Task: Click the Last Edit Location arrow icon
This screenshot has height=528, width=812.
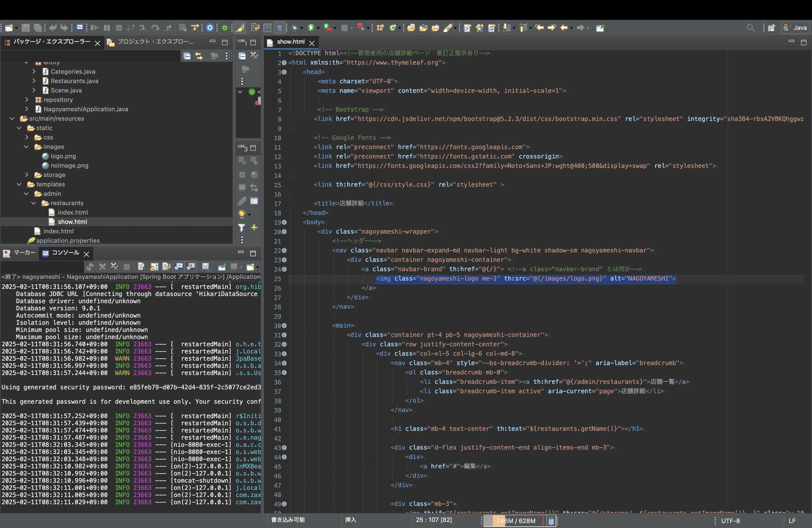Action: click(539, 28)
